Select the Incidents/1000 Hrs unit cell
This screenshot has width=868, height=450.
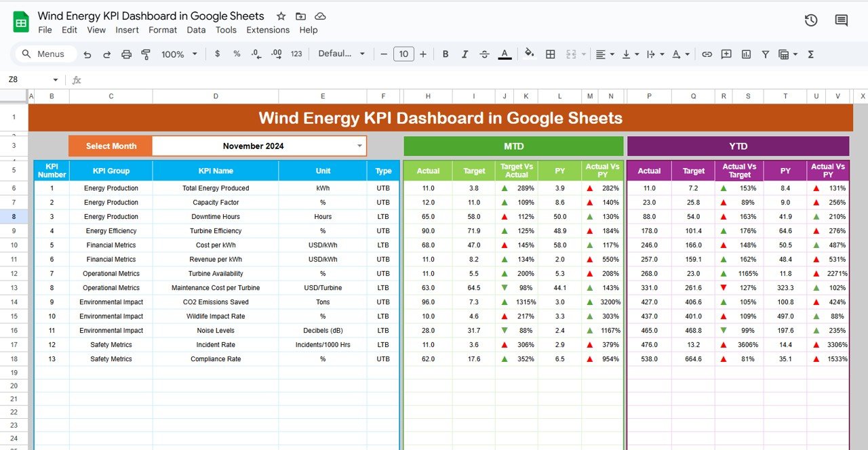point(323,345)
